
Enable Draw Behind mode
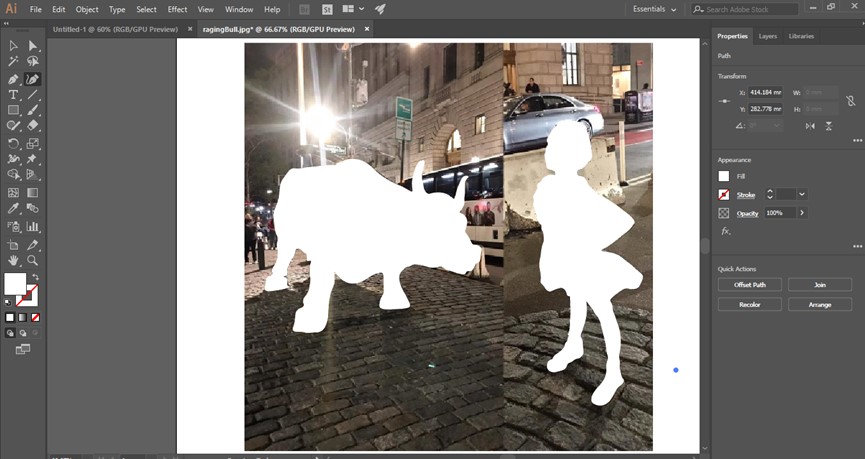[23, 333]
